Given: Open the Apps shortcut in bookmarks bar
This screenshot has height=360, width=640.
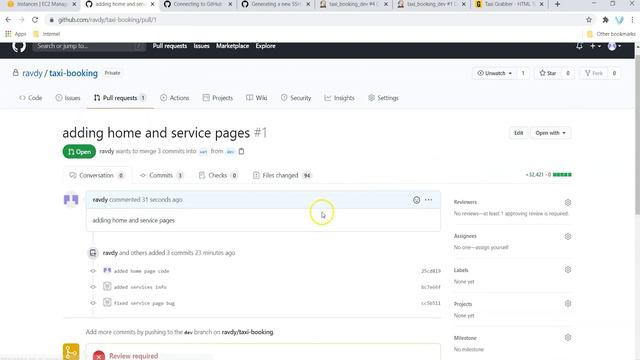Looking at the screenshot, I should 16,34.
